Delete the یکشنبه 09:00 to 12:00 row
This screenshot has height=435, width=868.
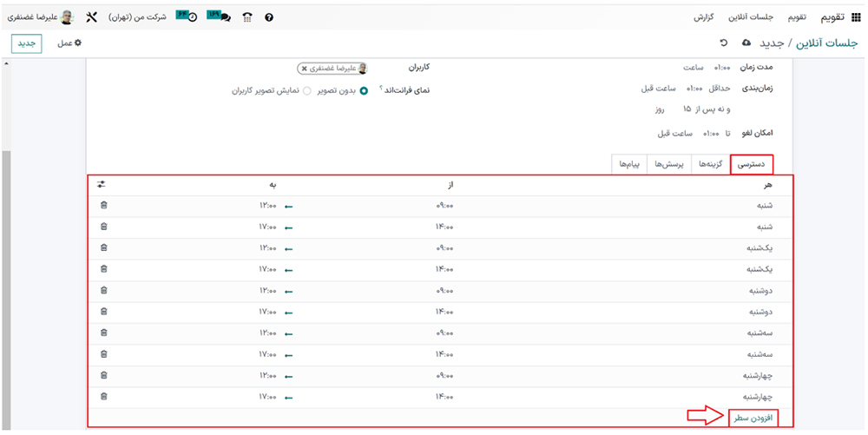pos(103,248)
